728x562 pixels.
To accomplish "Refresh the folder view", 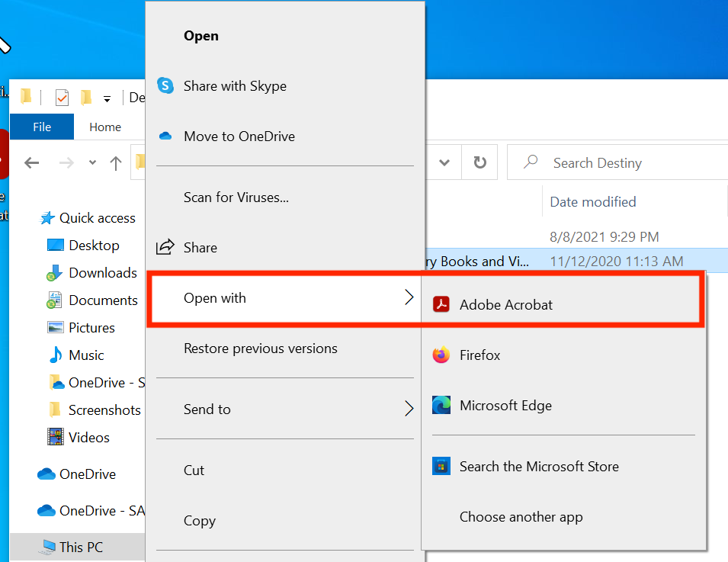I will point(479,162).
